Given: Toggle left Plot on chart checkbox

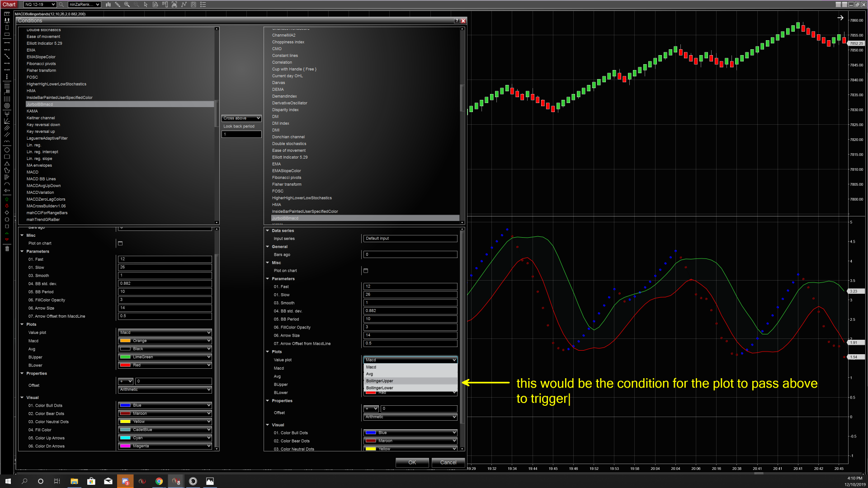Looking at the screenshot, I should [x=120, y=243].
